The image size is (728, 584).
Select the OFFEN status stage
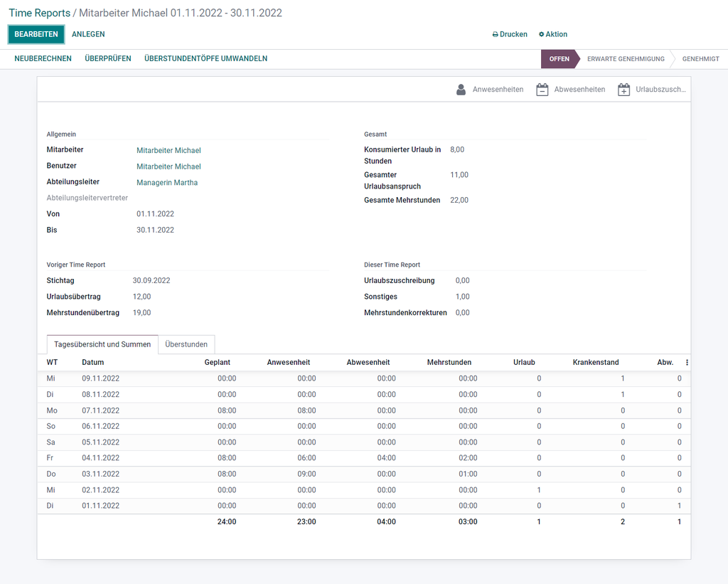559,59
